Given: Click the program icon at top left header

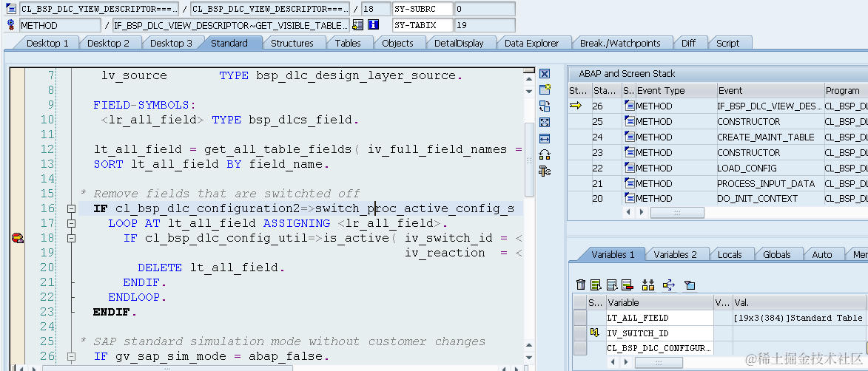Looking at the screenshot, I should click(x=11, y=9).
